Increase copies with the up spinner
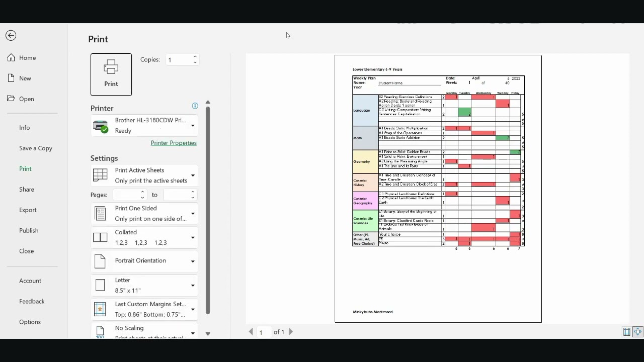The height and width of the screenshot is (362, 644). coord(195,57)
